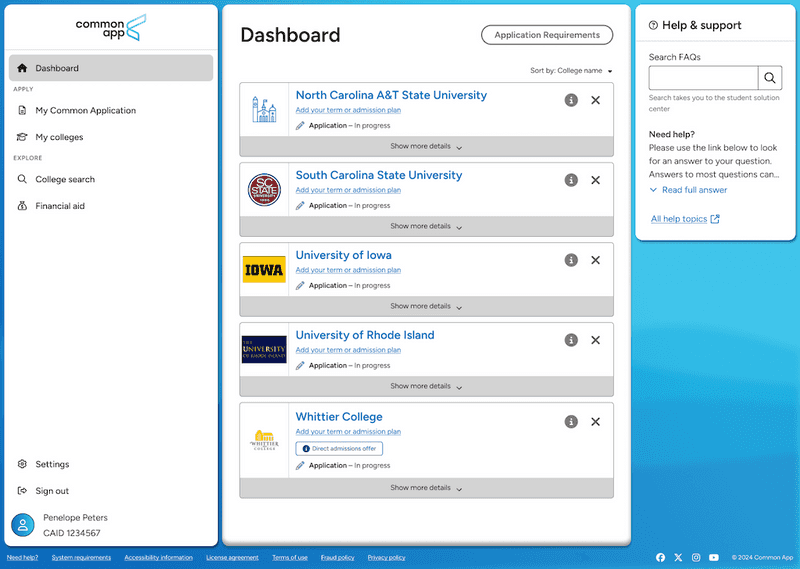Click the IOWA logo thumbnail
This screenshot has height=569, width=800.
point(264,269)
